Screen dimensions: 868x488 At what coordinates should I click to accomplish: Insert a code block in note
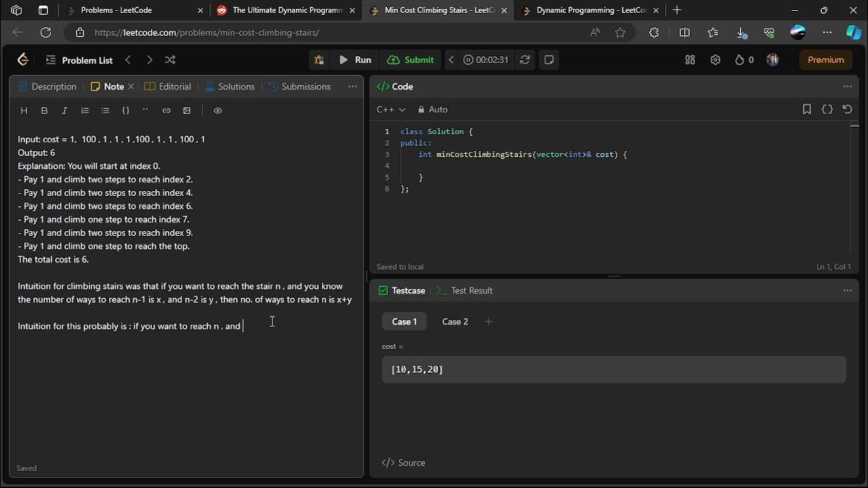[x=125, y=110]
